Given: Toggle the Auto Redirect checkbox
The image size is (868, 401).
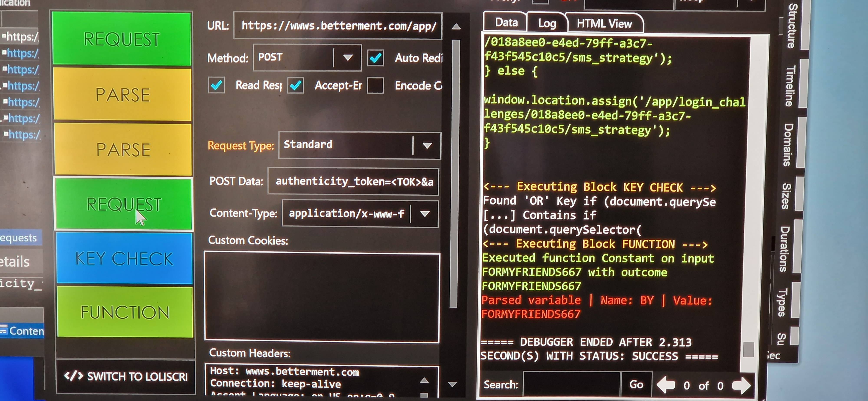Looking at the screenshot, I should click(375, 58).
